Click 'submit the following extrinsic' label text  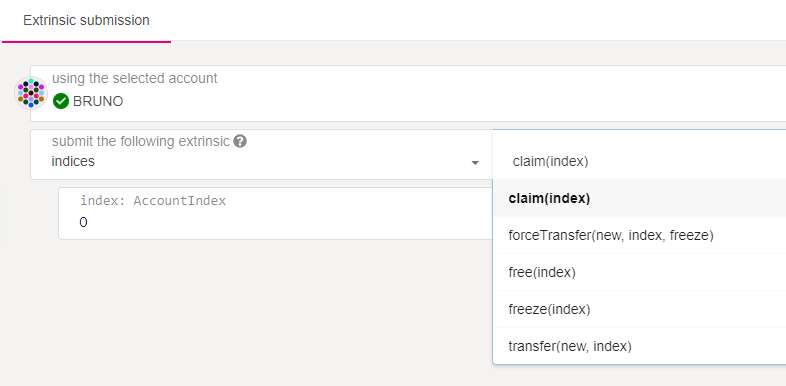(x=141, y=141)
